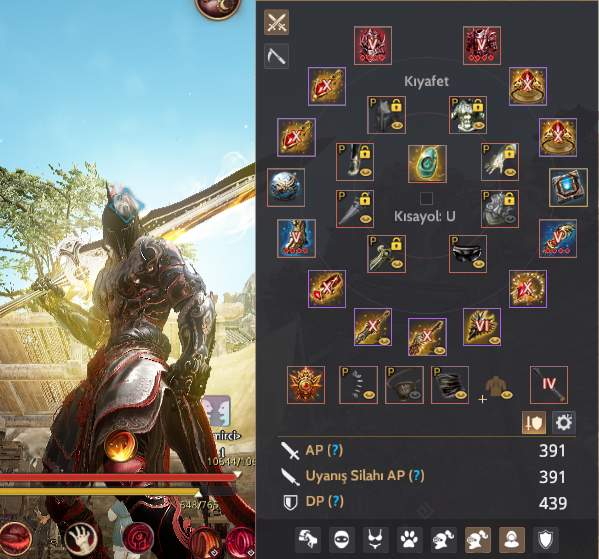This screenshot has width=599, height=559.
Task: Select the red armor V equipment slot
Action: 482,45
